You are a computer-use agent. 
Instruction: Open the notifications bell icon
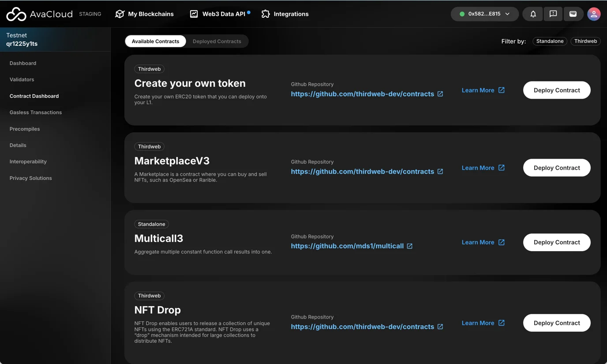tap(533, 14)
